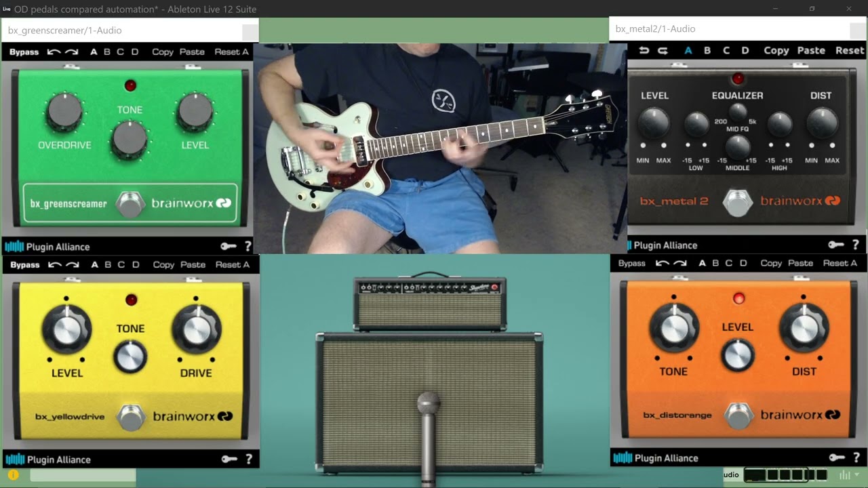Click the LEVEL knob on bx_yellowdrive
Screen dimensions: 868x488
pos(66,329)
